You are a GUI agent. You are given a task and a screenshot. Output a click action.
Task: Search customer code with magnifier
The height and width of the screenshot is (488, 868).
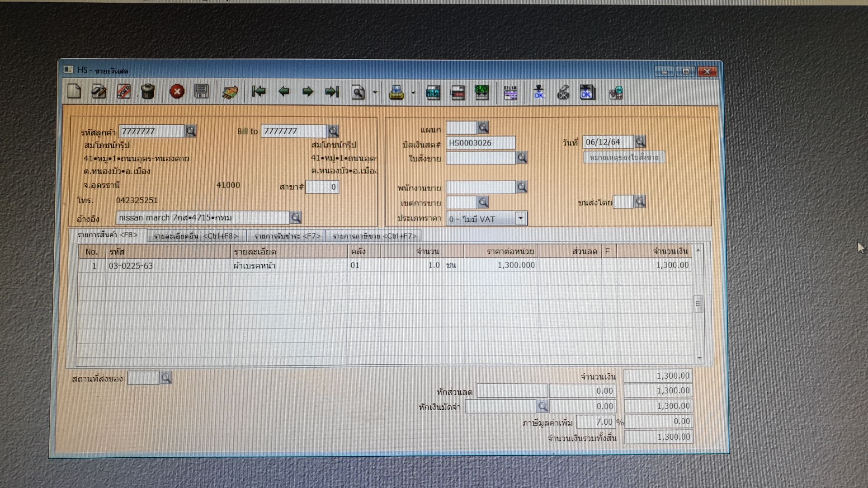191,131
